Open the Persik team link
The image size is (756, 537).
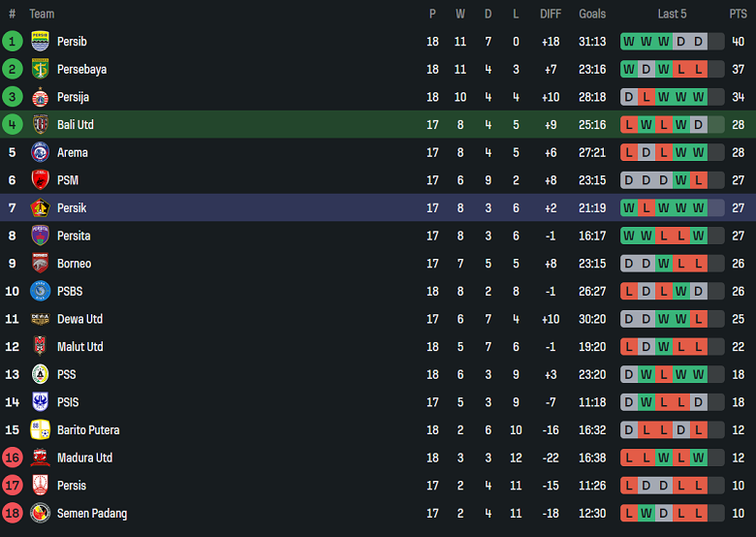[72, 208]
